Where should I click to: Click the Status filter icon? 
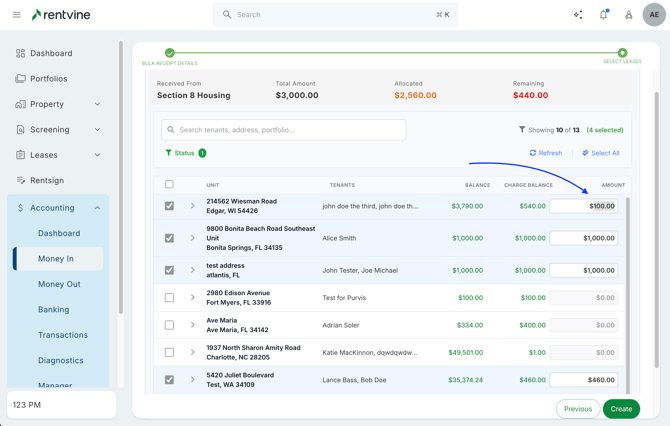point(168,153)
